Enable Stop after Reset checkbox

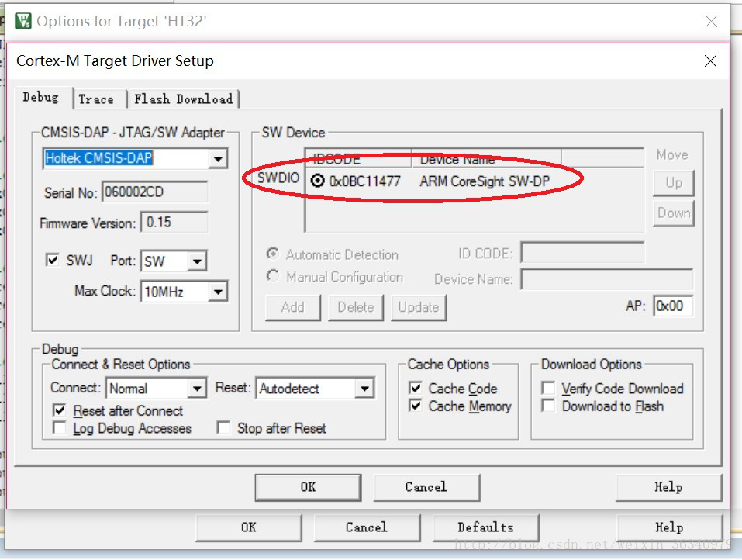pyautogui.click(x=223, y=428)
